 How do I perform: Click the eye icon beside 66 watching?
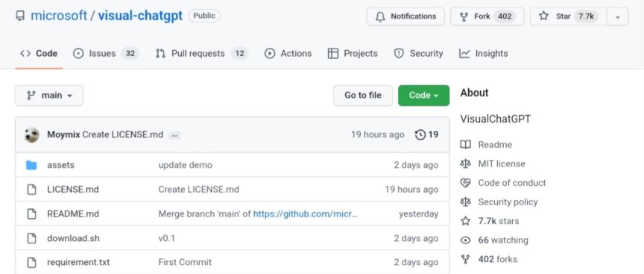point(465,240)
